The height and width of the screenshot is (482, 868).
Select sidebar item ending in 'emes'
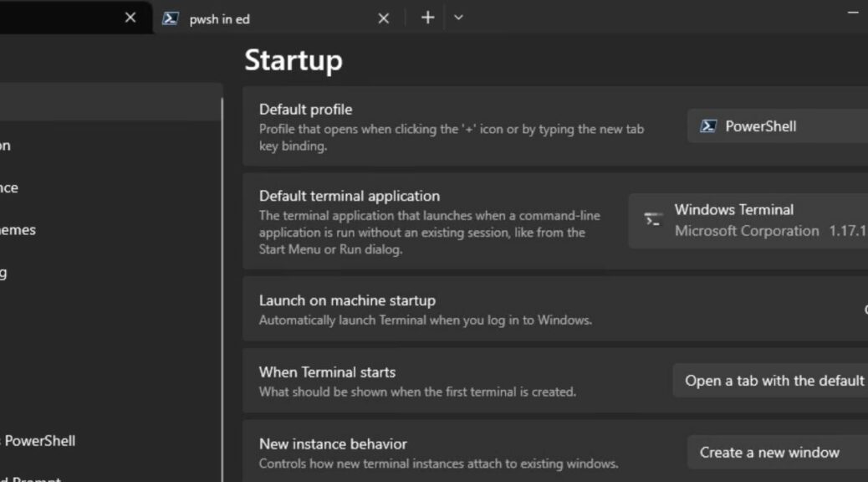click(18, 230)
